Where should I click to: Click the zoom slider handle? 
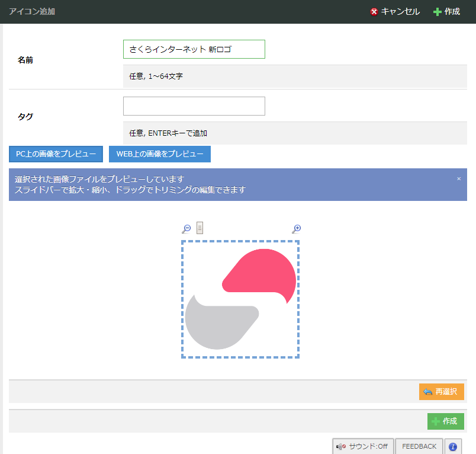pyautogui.click(x=200, y=228)
